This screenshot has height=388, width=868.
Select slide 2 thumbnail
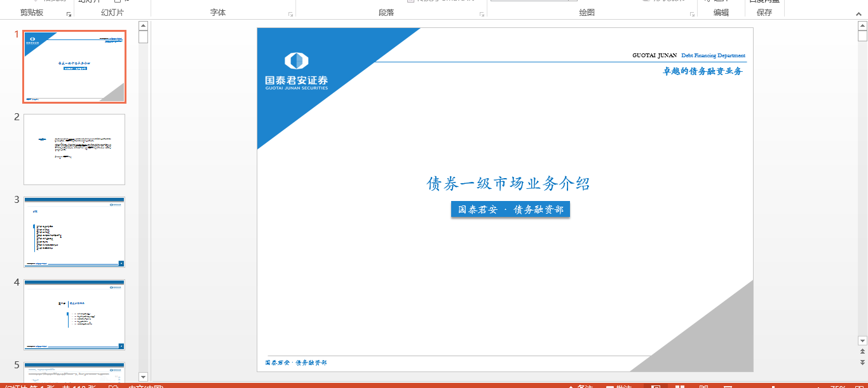tap(74, 149)
